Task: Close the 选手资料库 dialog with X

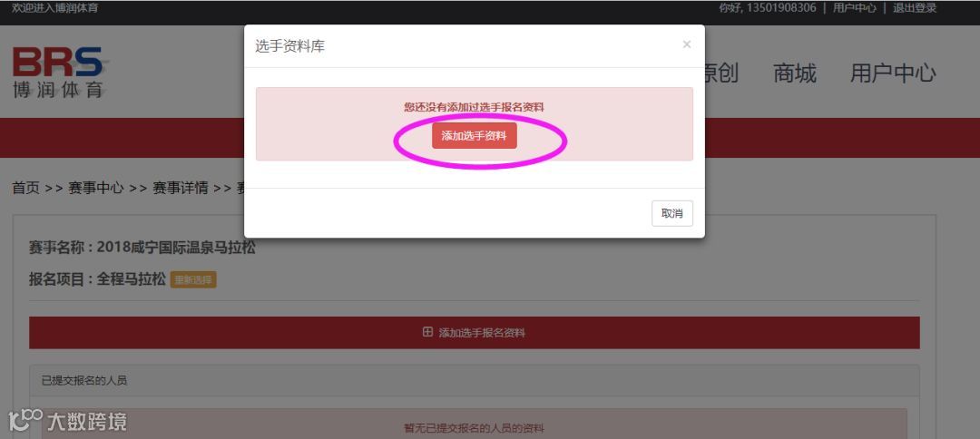Action: [686, 44]
